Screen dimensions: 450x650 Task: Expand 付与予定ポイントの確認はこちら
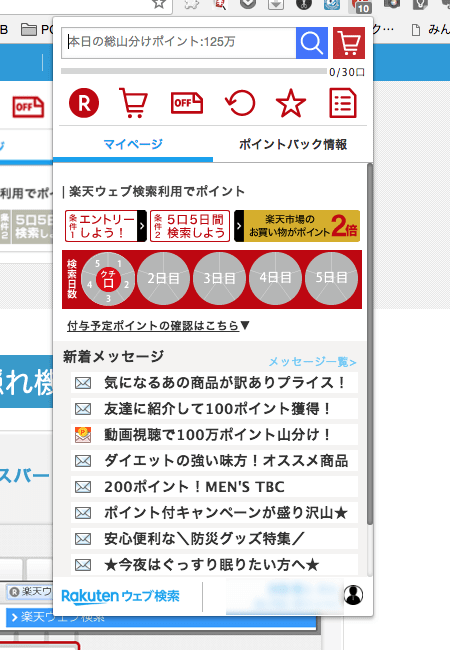tap(158, 326)
